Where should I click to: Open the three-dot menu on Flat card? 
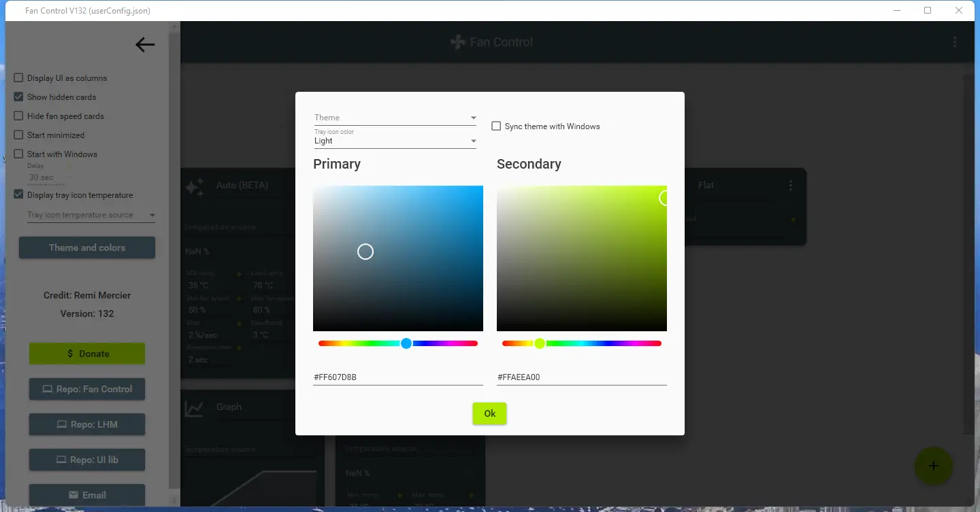point(791,185)
